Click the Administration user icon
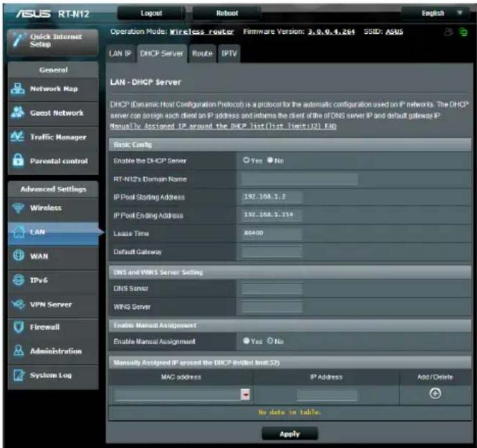477x448 pixels. [x=19, y=351]
